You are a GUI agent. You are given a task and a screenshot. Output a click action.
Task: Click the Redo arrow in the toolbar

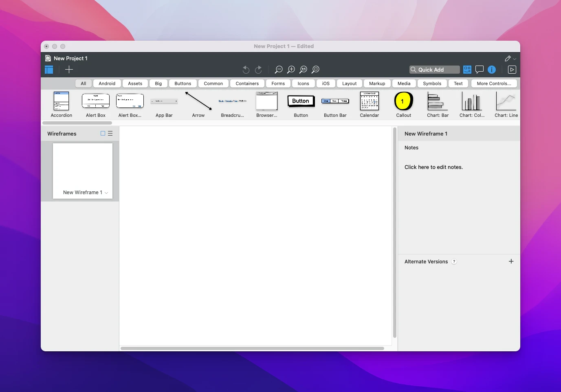pos(258,70)
